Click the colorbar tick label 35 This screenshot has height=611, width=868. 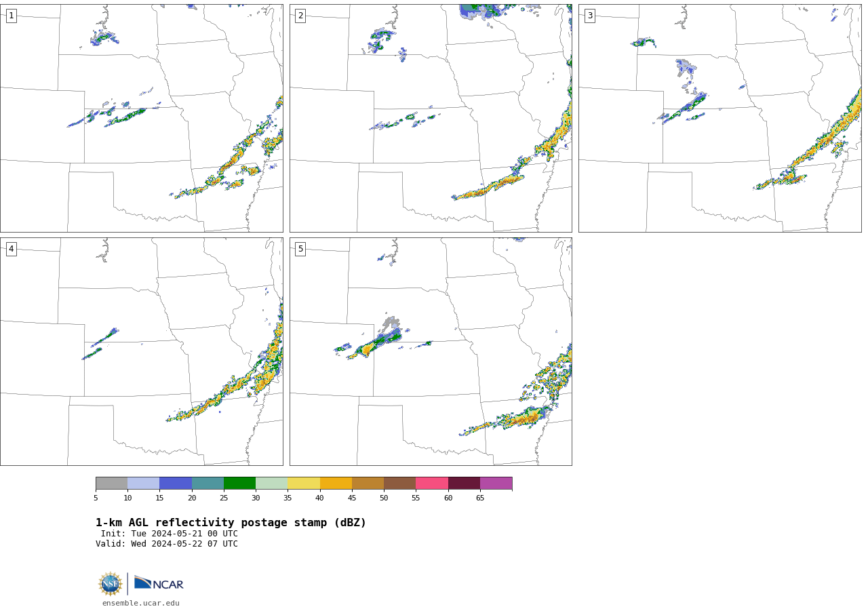pyautogui.click(x=288, y=498)
